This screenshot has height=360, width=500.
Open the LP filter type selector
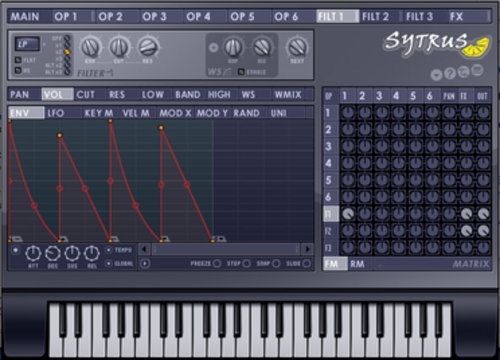point(27,44)
